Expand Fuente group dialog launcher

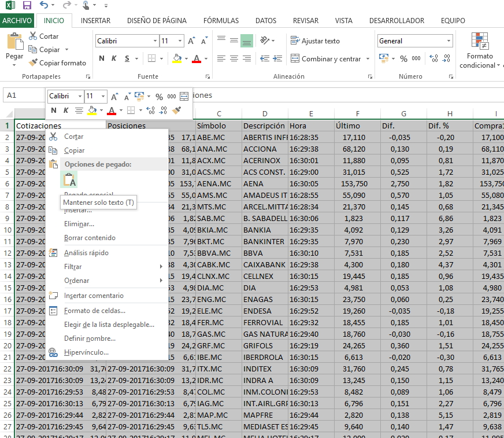207,76
